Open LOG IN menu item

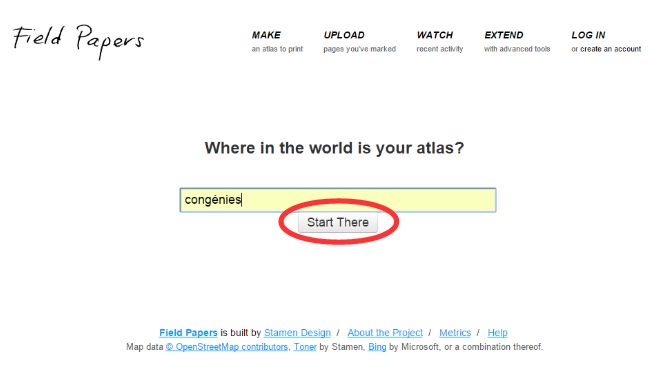(x=588, y=35)
